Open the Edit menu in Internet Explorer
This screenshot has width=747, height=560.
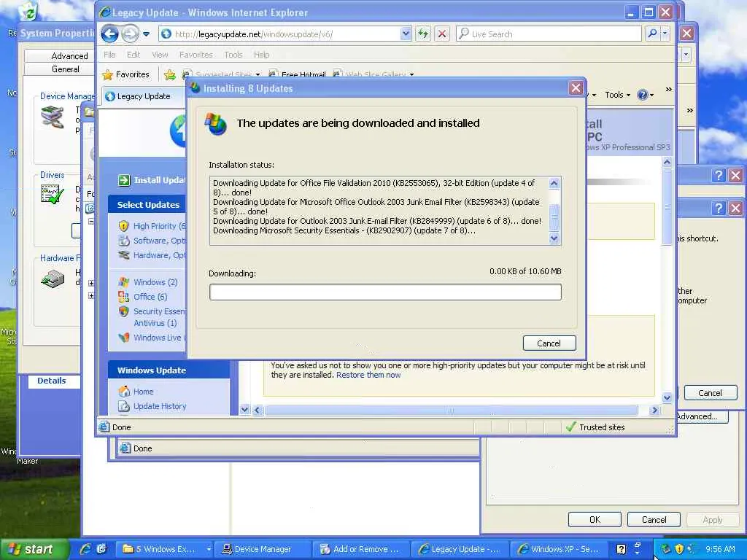pos(133,55)
